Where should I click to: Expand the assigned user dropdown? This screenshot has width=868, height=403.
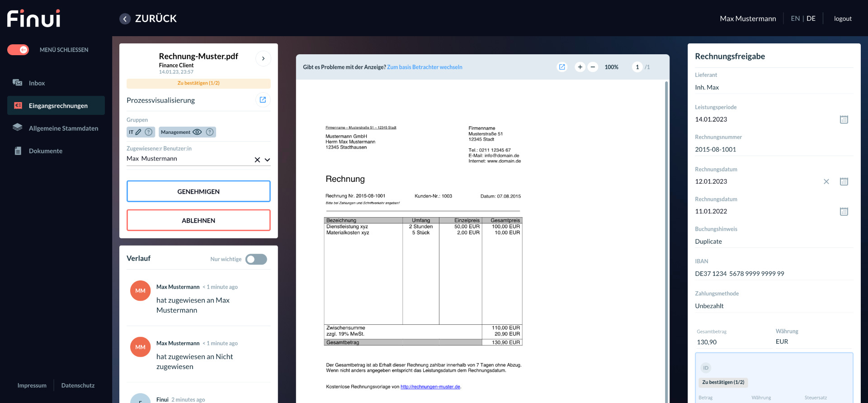267,160
